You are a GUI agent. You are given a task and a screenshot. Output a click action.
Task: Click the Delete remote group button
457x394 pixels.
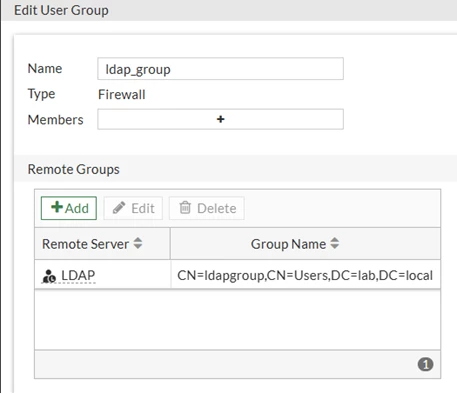pos(207,208)
